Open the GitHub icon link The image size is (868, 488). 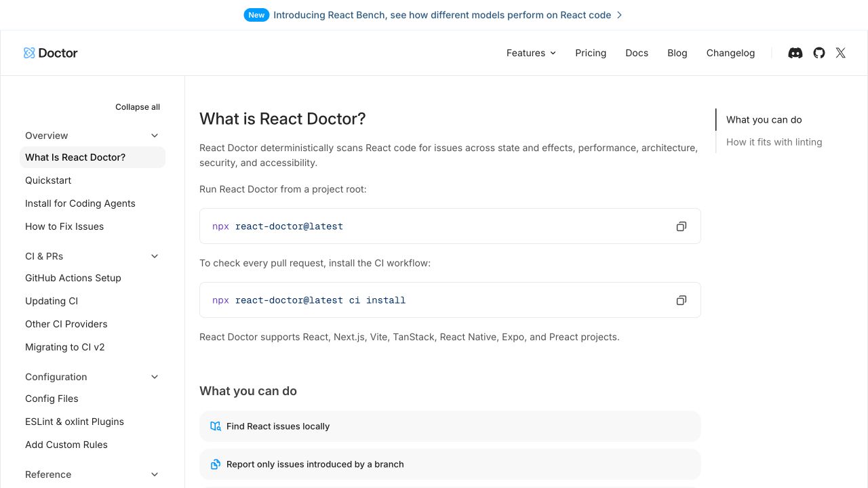pyautogui.click(x=819, y=53)
